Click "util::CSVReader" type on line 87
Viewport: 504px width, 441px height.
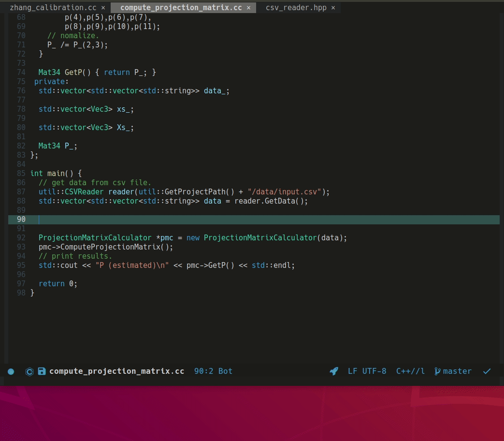(x=71, y=191)
